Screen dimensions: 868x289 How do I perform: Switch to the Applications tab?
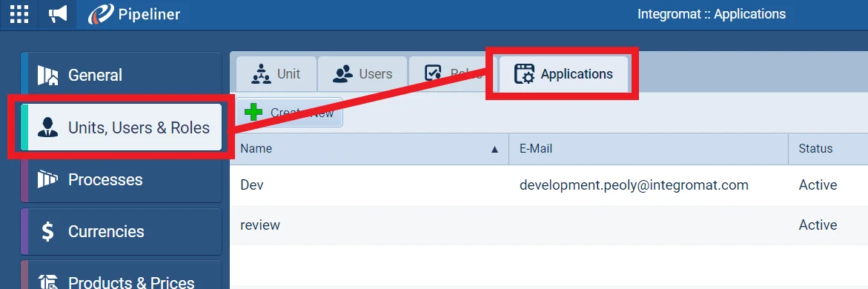point(563,74)
